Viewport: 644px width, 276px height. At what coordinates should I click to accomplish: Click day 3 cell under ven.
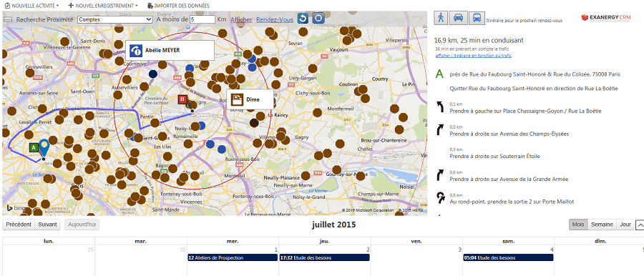point(416,260)
